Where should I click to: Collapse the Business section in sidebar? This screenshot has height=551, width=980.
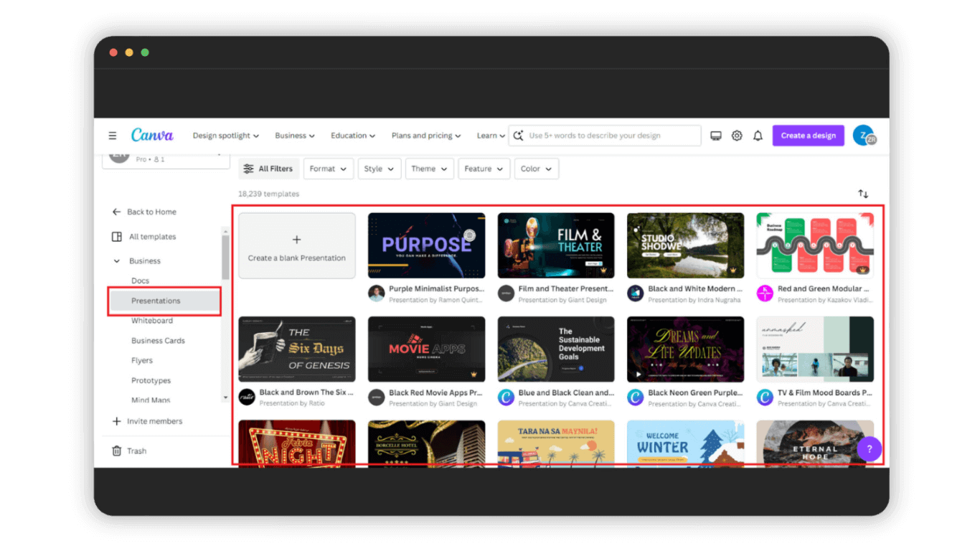point(116,260)
